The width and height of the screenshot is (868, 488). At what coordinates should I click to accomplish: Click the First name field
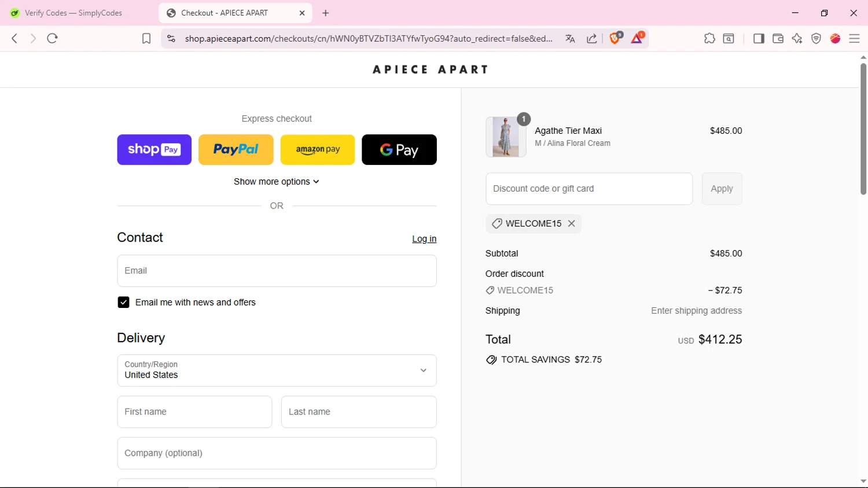[x=194, y=412]
